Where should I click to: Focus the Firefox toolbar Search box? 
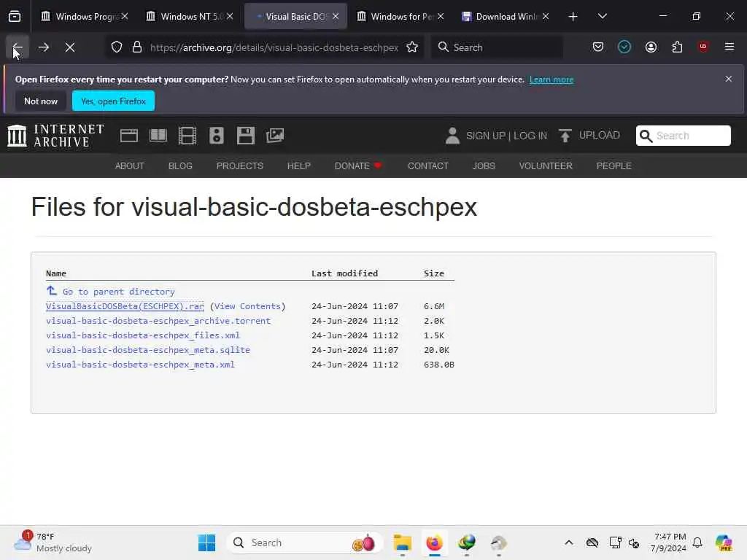497,47
